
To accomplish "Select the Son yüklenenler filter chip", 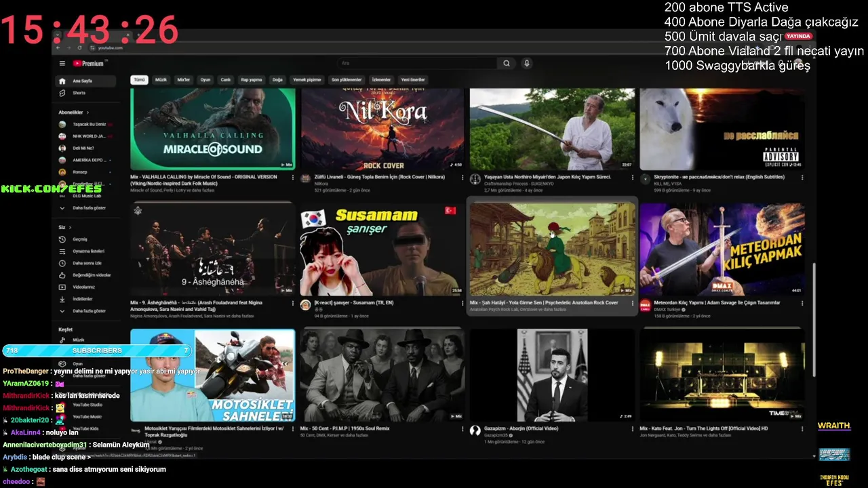I will click(x=347, y=79).
